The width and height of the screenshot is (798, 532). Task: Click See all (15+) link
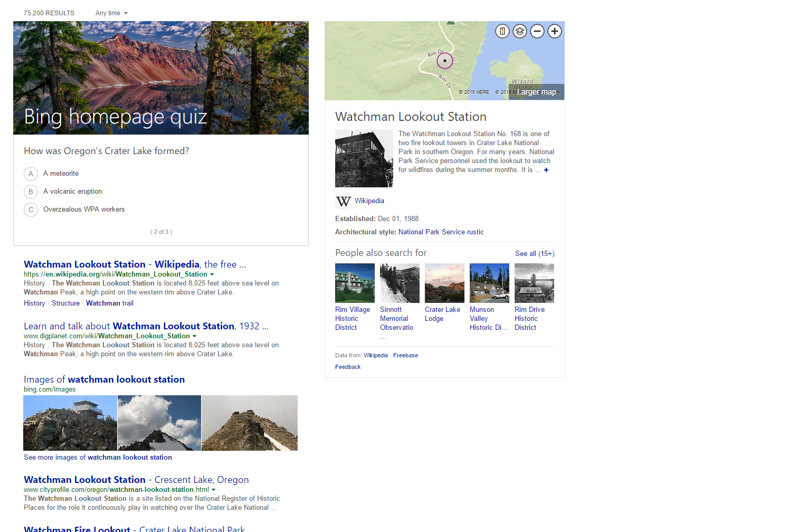coord(535,254)
